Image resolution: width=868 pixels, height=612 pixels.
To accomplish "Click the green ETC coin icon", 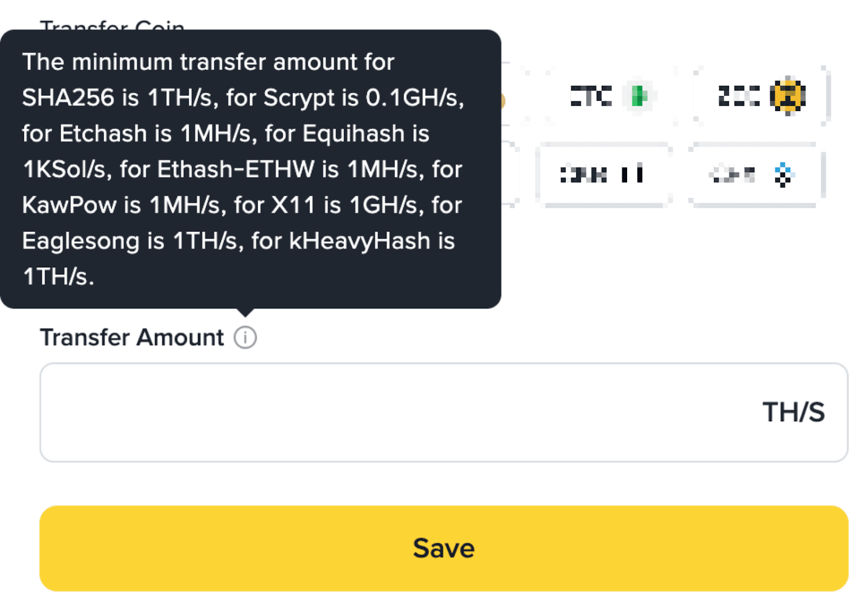I will pos(639,96).
